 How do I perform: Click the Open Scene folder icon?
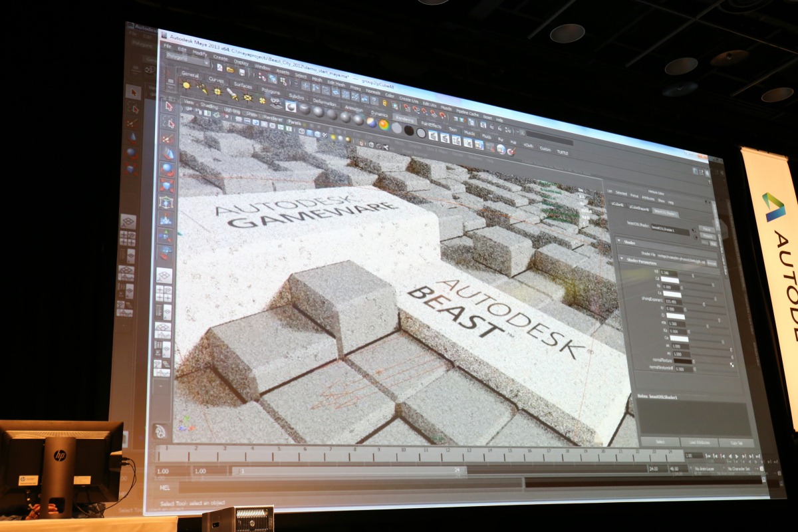pyautogui.click(x=229, y=69)
